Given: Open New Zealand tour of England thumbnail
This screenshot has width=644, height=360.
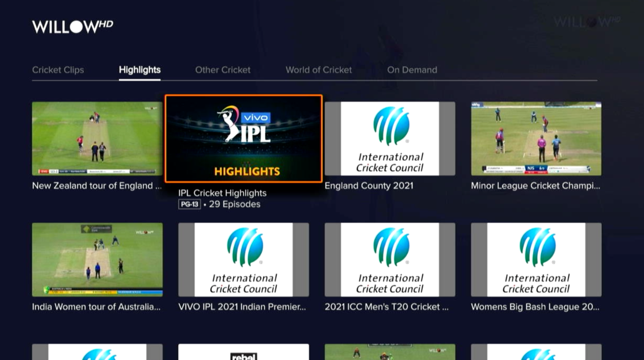Looking at the screenshot, I should 97,139.
